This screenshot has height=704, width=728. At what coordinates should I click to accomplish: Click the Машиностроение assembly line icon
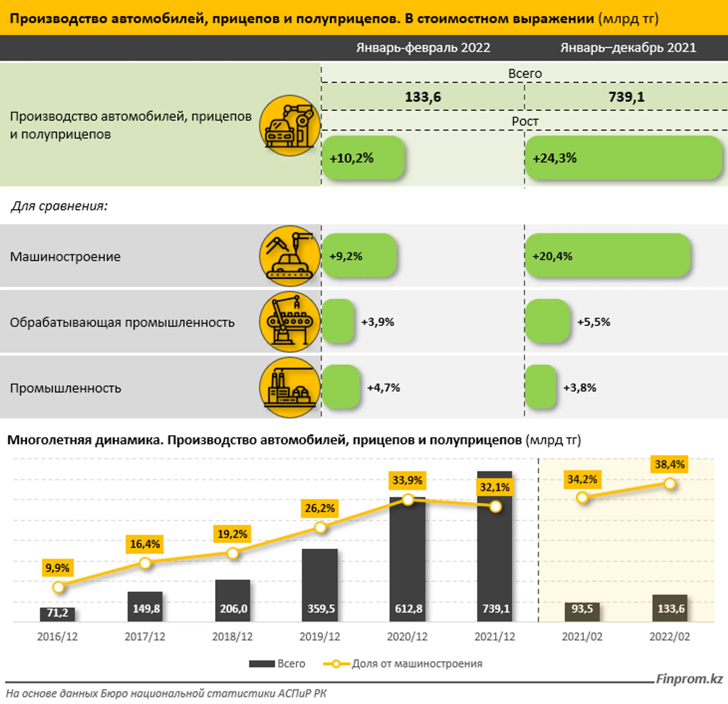click(x=290, y=256)
